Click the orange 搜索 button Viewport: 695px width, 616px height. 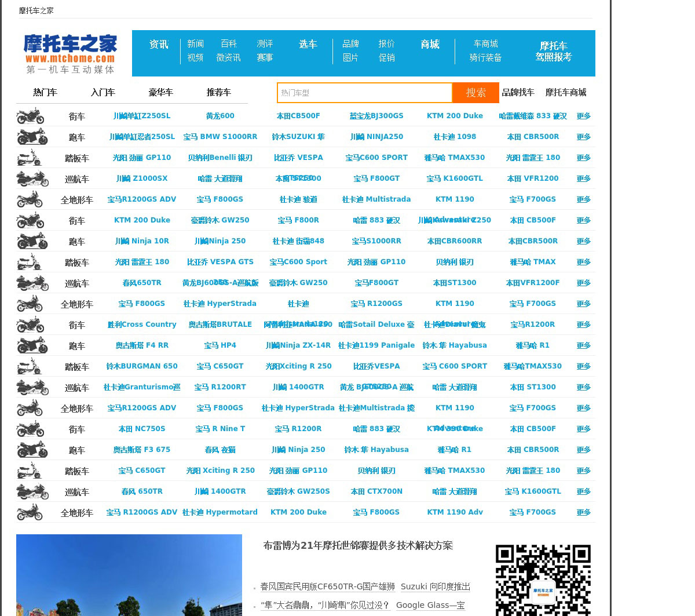coord(476,93)
